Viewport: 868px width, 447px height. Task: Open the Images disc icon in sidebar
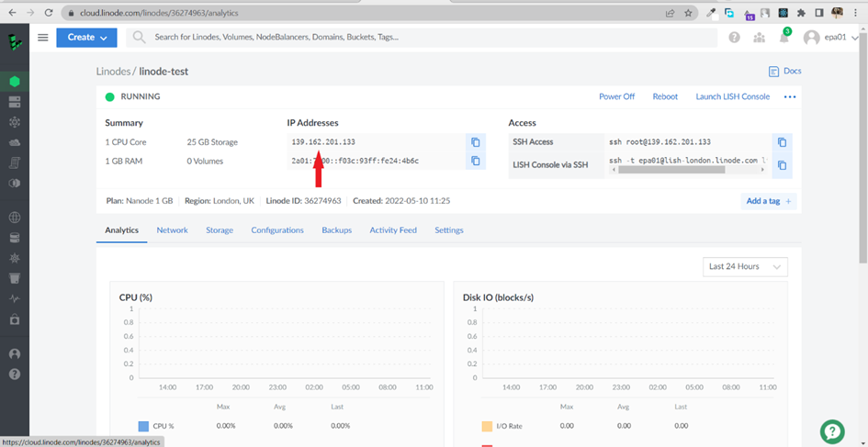[15, 184]
